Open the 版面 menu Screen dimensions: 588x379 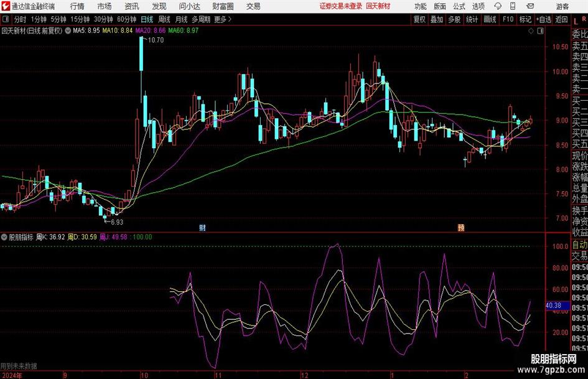point(440,6)
